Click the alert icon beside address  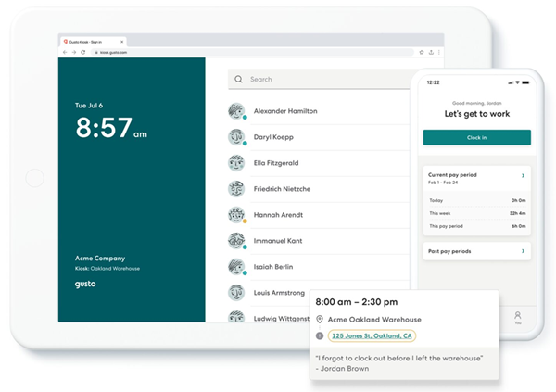point(320,335)
